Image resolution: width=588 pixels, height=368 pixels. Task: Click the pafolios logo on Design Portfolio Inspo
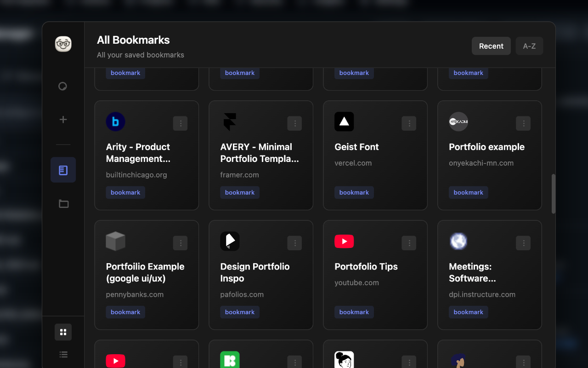(230, 241)
